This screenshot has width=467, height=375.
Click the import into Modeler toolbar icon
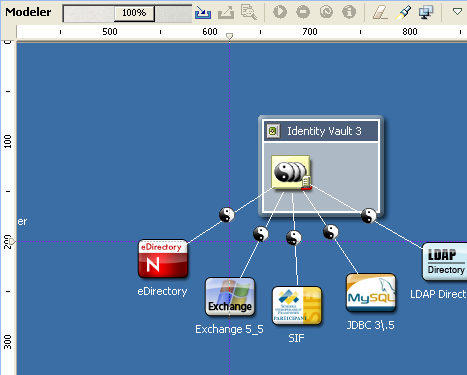pos(203,13)
